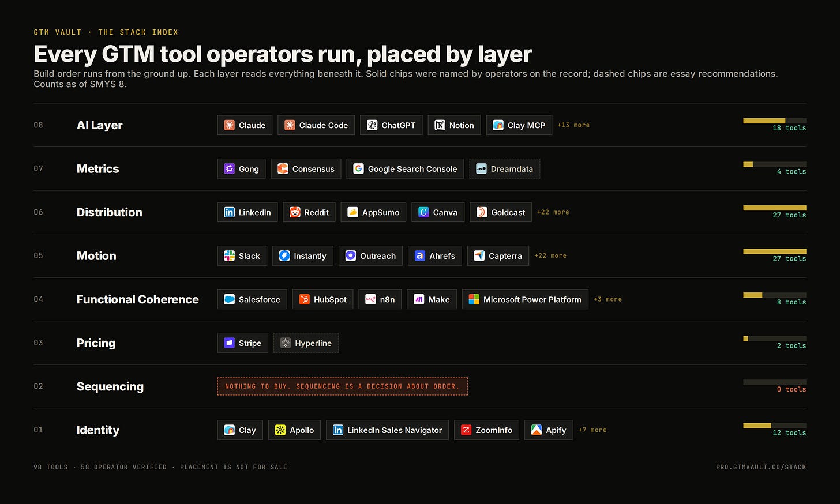Click the '18 tools' count label
840x504 pixels.
tap(789, 128)
